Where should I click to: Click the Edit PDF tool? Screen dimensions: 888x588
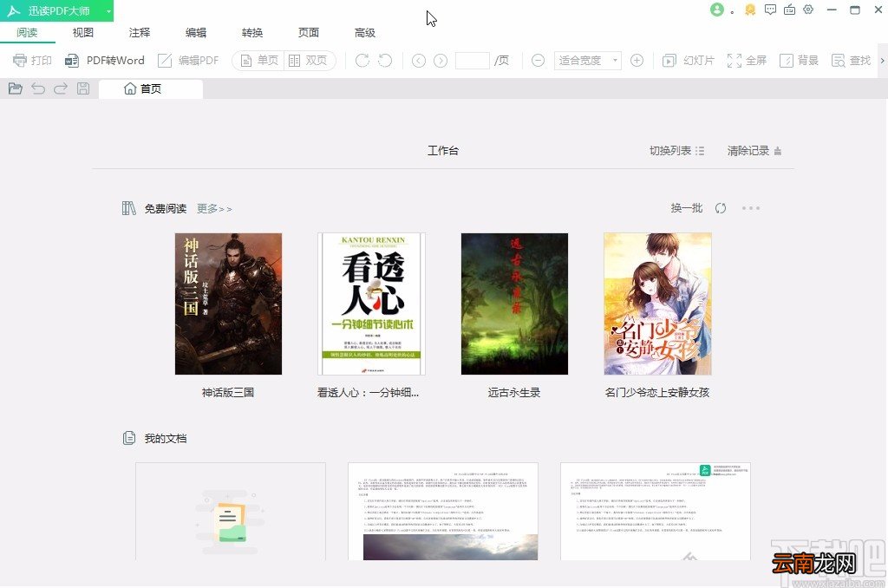tap(188, 60)
